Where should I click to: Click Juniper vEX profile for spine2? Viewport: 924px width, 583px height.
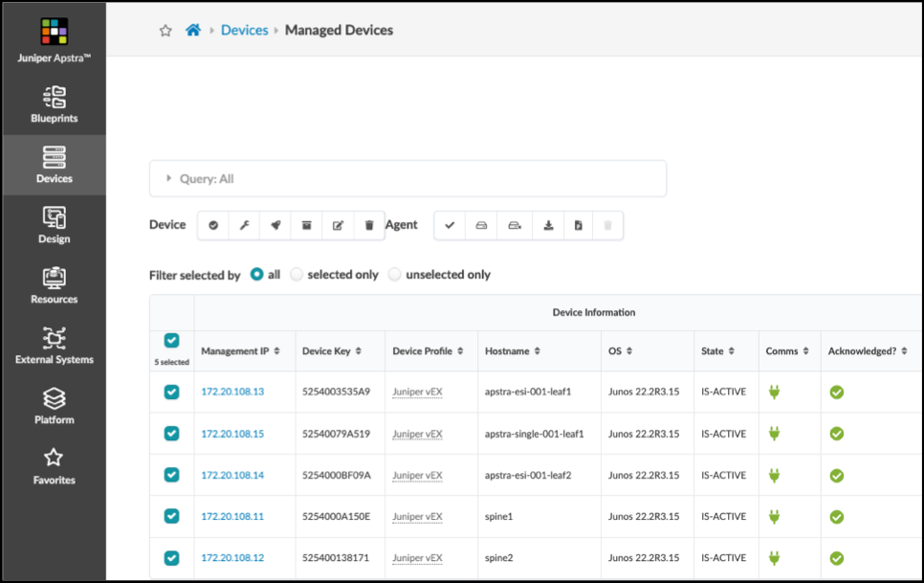tap(417, 558)
